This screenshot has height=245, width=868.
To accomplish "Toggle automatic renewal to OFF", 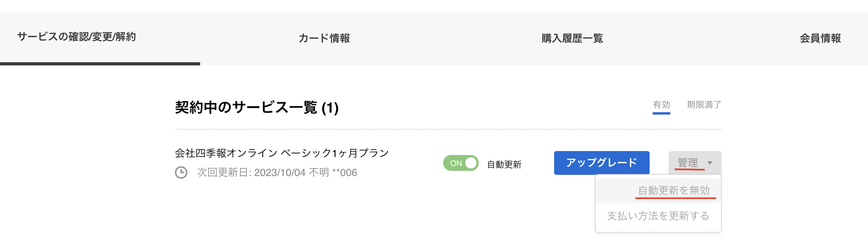I will tap(461, 162).
